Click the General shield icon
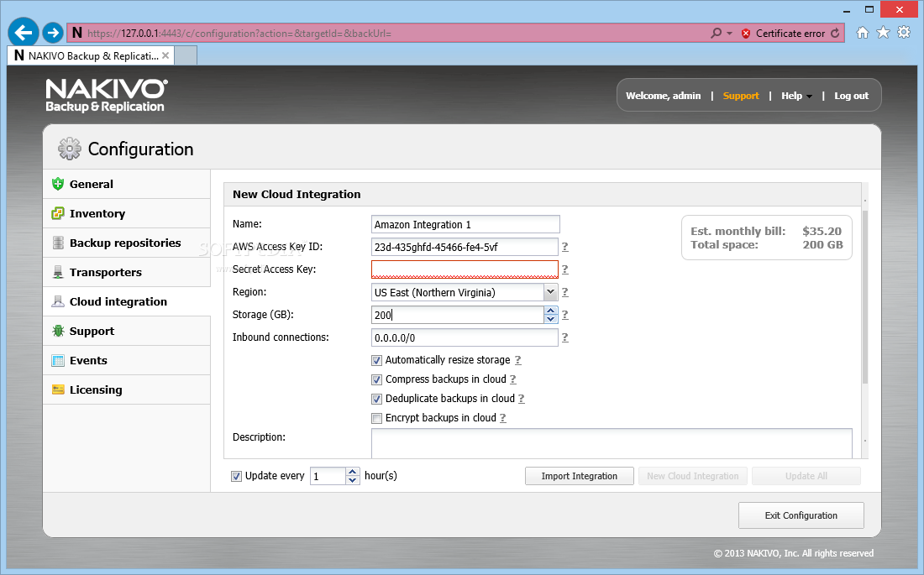Screen dimensions: 924x575 58,184
